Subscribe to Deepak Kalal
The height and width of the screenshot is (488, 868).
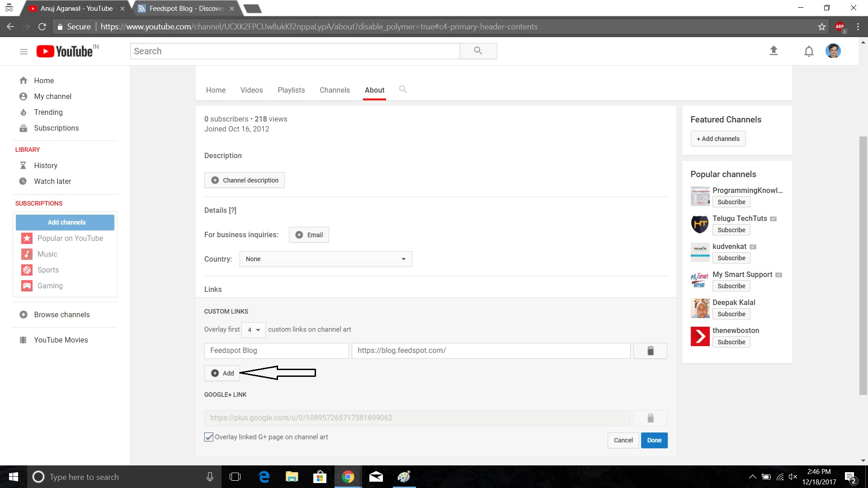(x=731, y=314)
